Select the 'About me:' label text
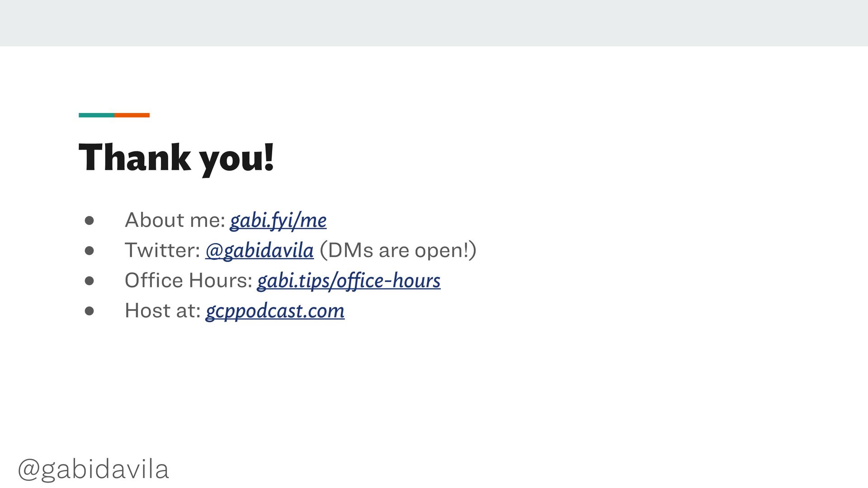Image resolution: width=868 pixels, height=488 pixels. click(175, 220)
